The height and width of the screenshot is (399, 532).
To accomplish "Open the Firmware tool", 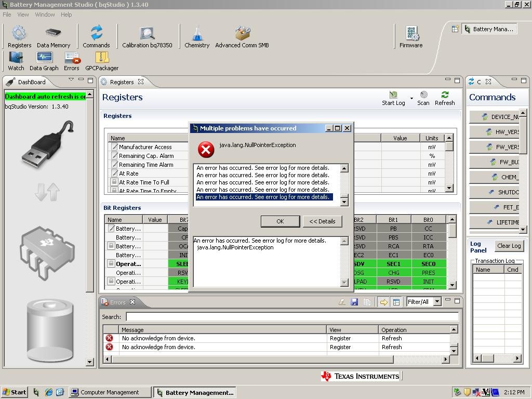I will (411, 37).
